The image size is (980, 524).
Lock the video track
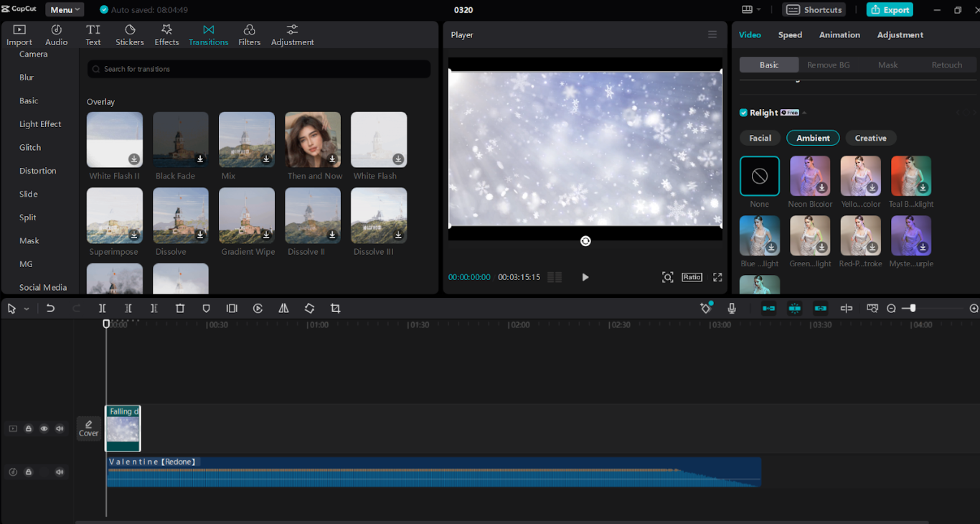(x=29, y=428)
